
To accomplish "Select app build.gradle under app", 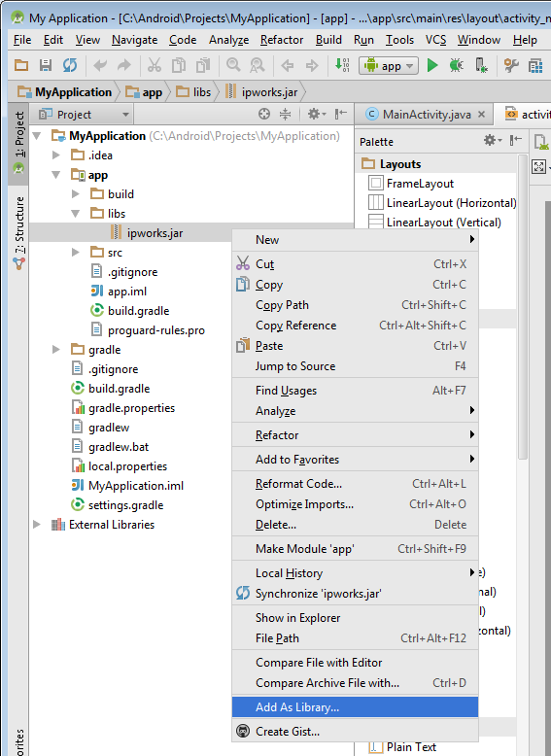I will (138, 311).
